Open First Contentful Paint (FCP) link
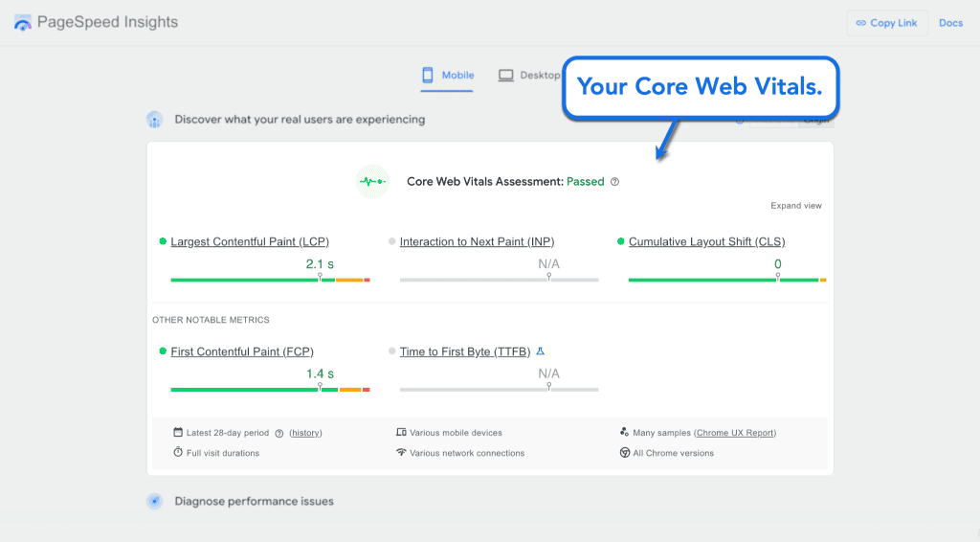 click(x=242, y=351)
